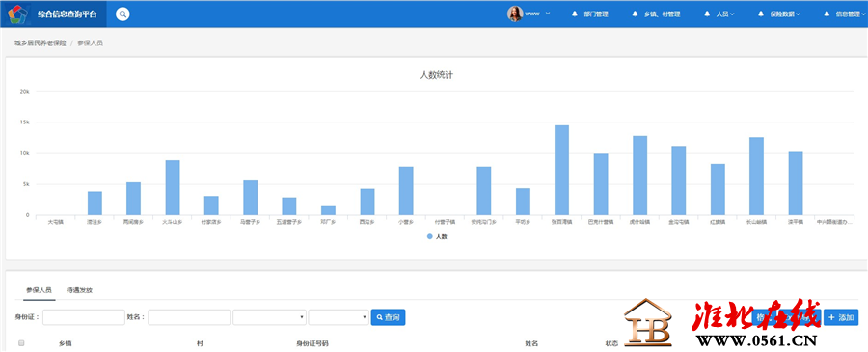Screen dimensions: 868x352
Task: Expand the 保险数据 menu
Action: click(x=784, y=14)
